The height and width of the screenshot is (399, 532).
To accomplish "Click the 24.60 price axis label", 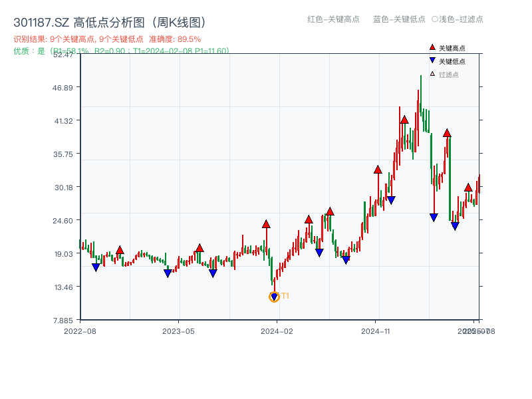I will (x=63, y=221).
